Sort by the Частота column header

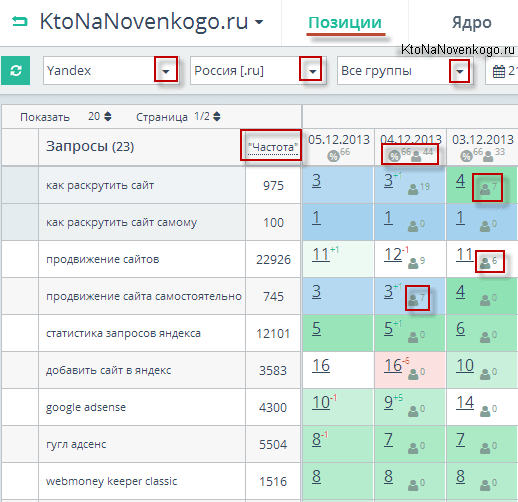(x=272, y=147)
